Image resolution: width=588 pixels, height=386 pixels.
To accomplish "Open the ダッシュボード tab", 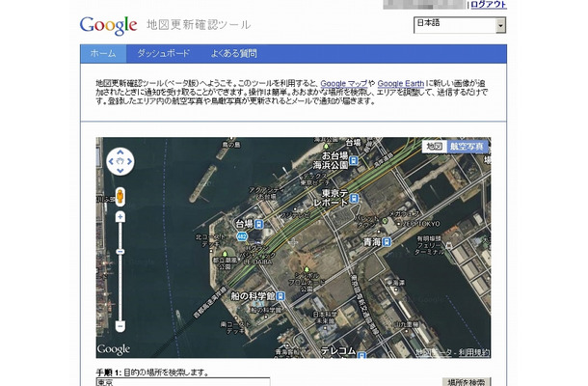I will 164,53.
